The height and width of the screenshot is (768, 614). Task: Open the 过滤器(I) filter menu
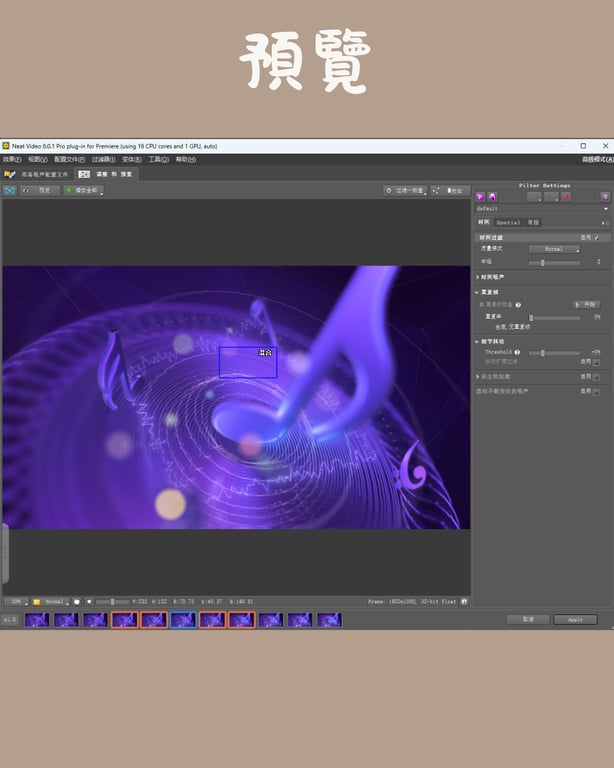click(103, 160)
